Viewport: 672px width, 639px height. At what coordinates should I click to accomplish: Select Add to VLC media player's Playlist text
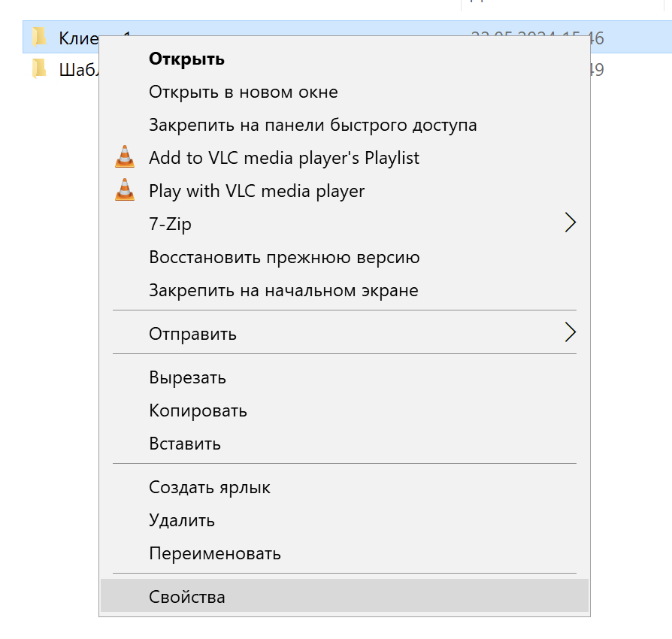(x=284, y=158)
